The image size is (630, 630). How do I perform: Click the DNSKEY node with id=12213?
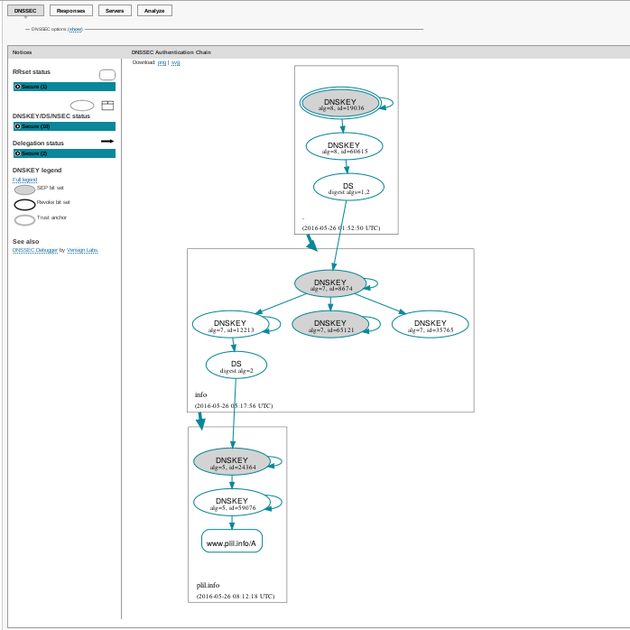point(231,325)
